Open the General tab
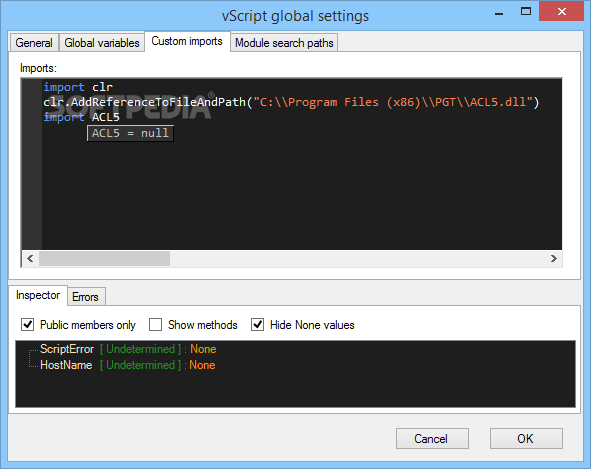The width and height of the screenshot is (591, 469). [x=34, y=43]
